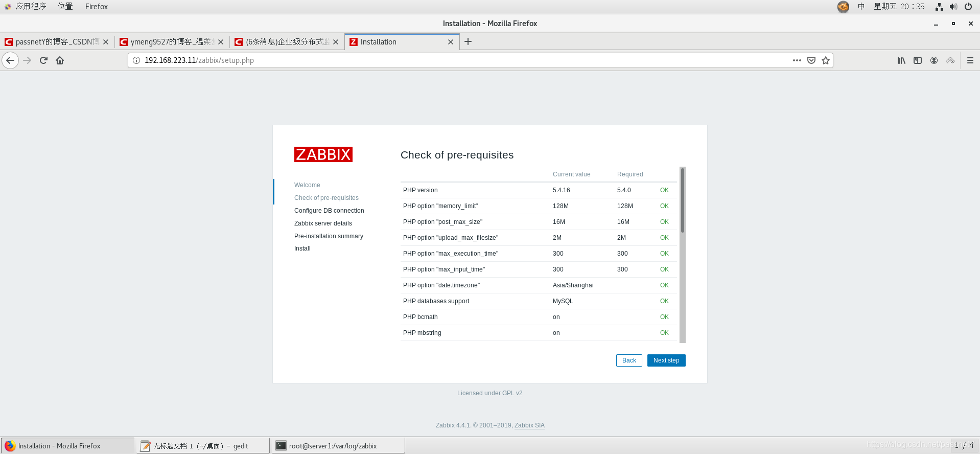Close the Installation tab
Screen dimensions: 980x454
click(451, 42)
